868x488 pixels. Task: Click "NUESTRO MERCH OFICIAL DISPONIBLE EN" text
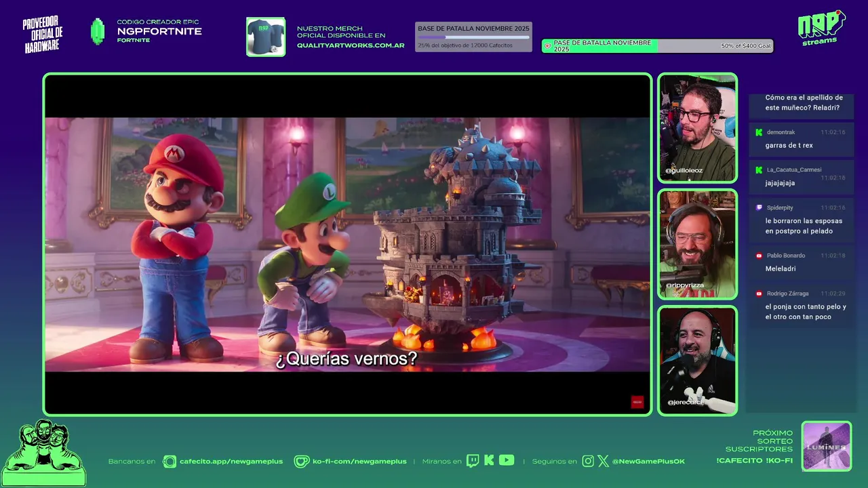point(341,32)
